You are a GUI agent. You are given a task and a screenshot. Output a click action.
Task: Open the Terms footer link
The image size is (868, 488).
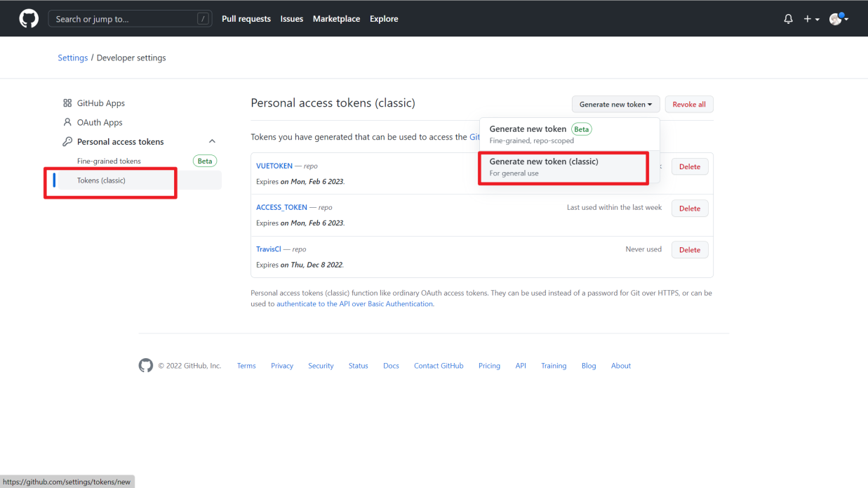point(246,366)
